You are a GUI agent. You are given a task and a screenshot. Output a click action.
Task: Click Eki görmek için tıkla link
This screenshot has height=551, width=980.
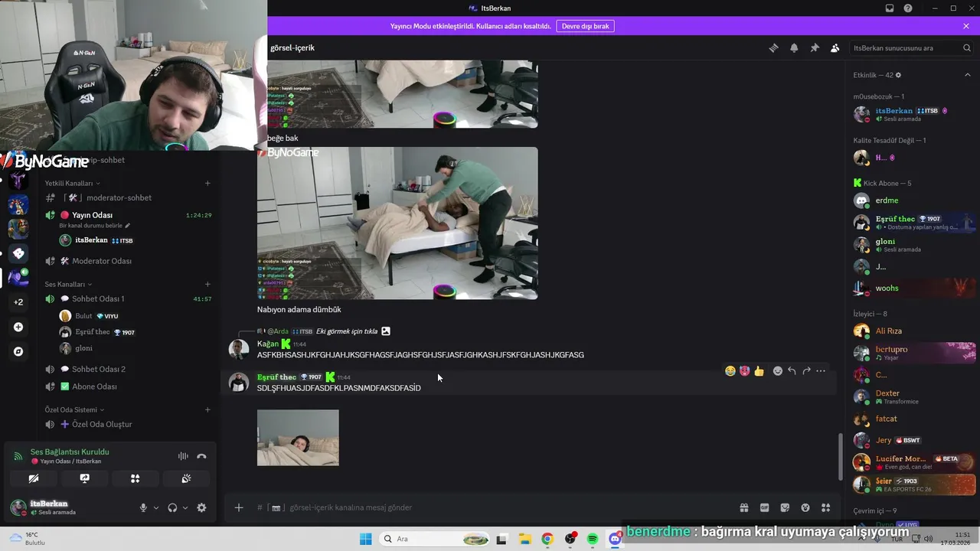point(346,331)
